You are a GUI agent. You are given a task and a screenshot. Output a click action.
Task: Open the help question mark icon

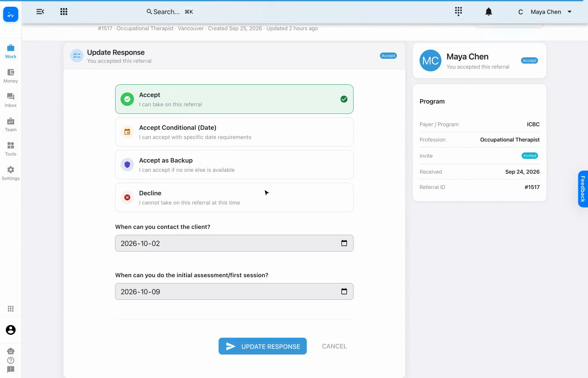click(10, 360)
